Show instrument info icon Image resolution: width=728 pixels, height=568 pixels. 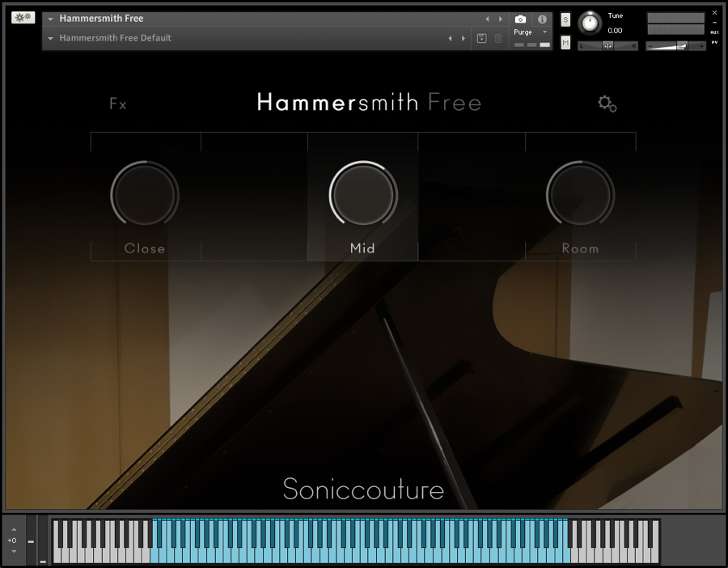click(542, 19)
